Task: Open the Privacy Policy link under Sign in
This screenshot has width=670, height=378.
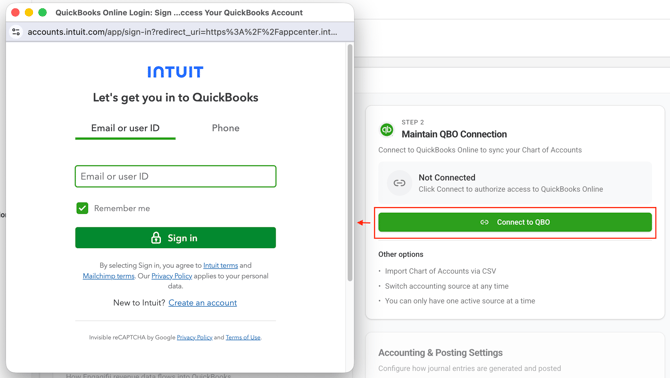Action: [x=172, y=276]
